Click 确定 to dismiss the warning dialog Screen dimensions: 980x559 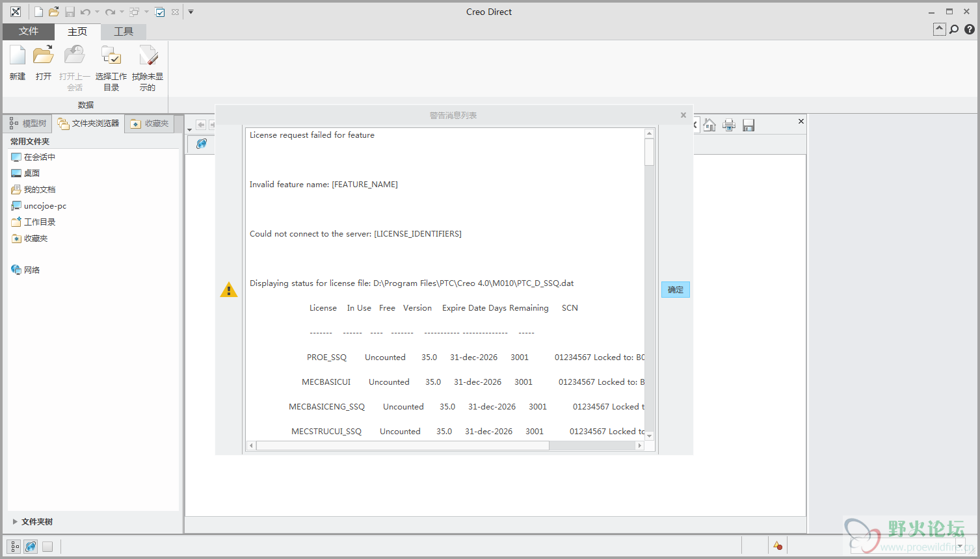[676, 290]
